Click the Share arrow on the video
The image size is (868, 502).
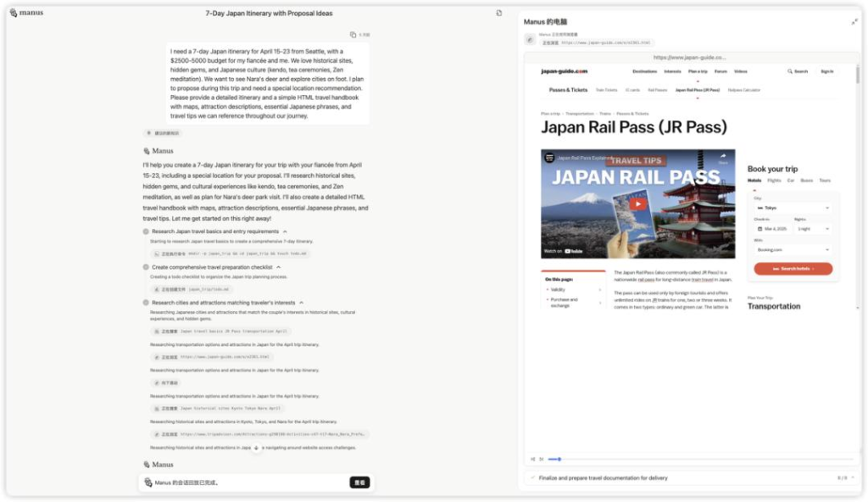[x=723, y=159]
